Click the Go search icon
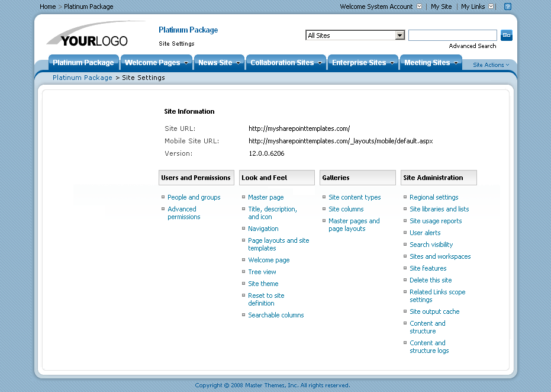Viewport: 551px width, 392px height. (x=506, y=35)
